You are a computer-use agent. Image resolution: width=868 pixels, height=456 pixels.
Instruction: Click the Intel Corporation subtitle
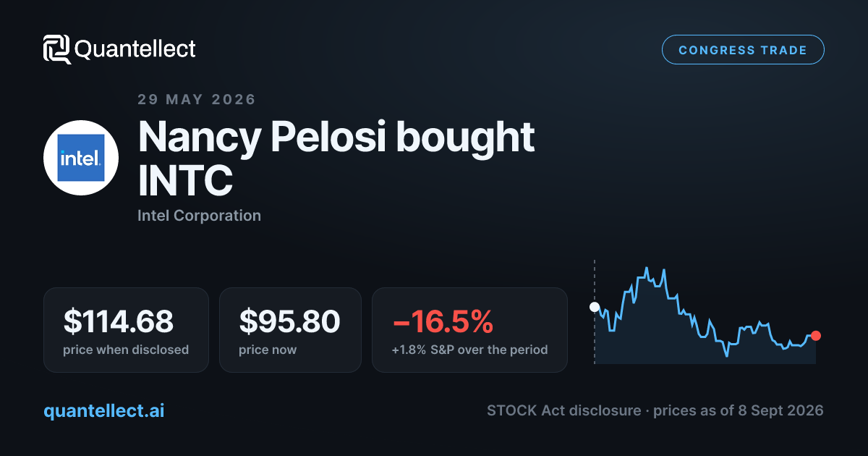click(199, 215)
